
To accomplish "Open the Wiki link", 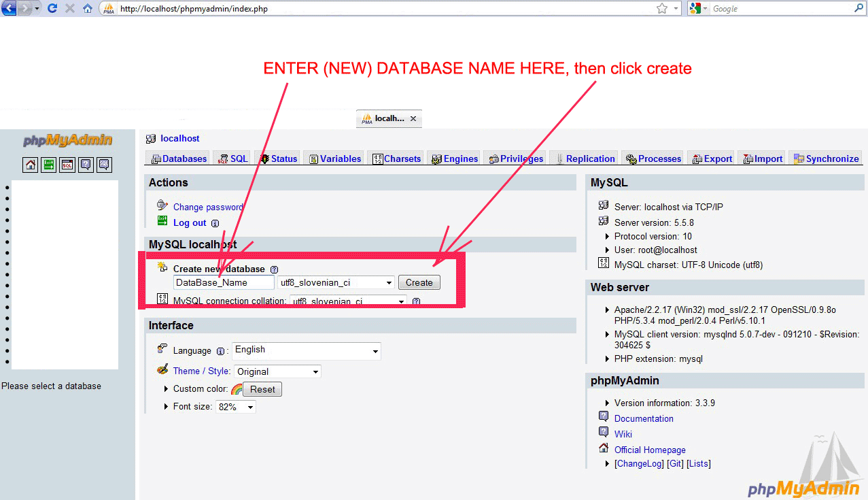I will pos(623,434).
